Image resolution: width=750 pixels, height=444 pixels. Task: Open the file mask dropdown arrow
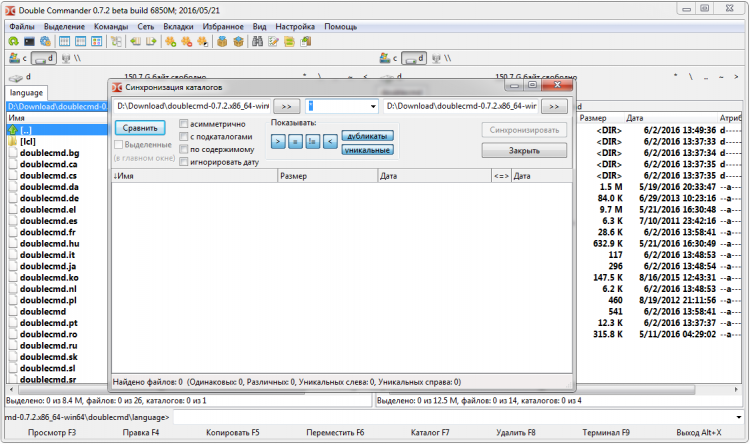pyautogui.click(x=373, y=106)
